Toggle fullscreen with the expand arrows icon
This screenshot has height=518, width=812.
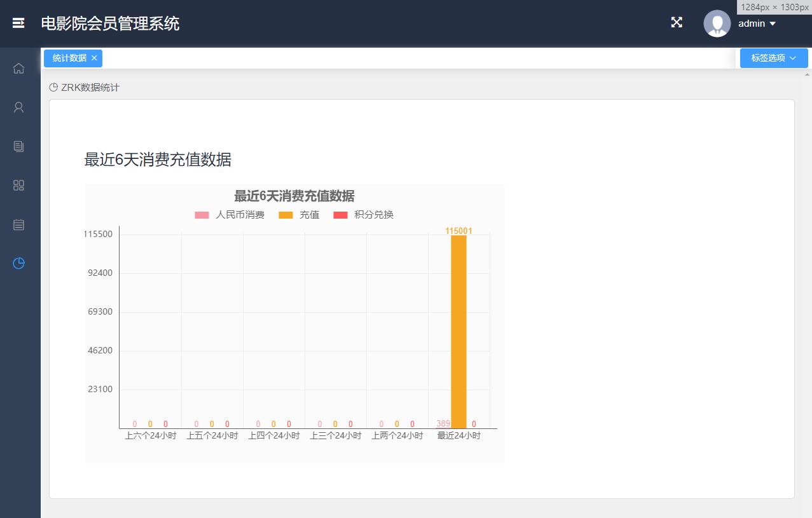click(676, 22)
